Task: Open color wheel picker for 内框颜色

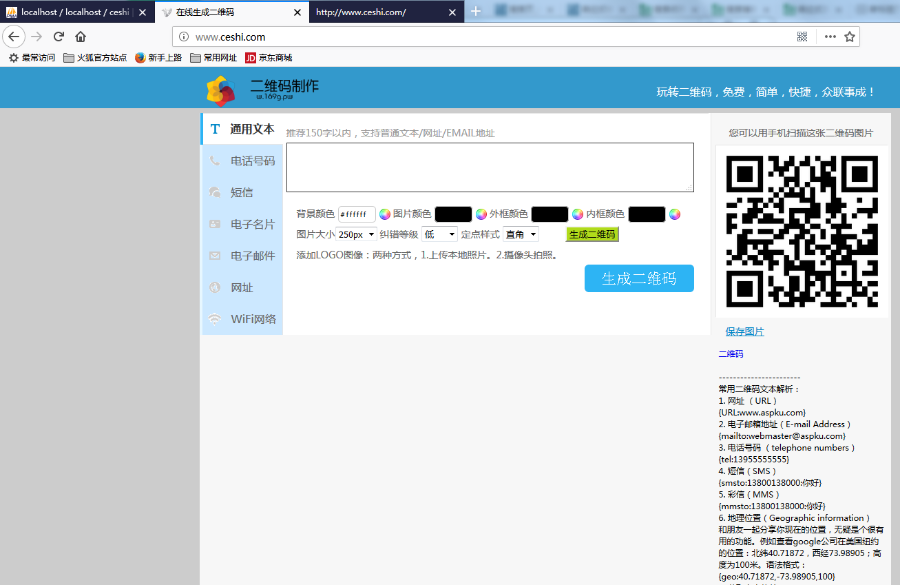Action: point(674,214)
